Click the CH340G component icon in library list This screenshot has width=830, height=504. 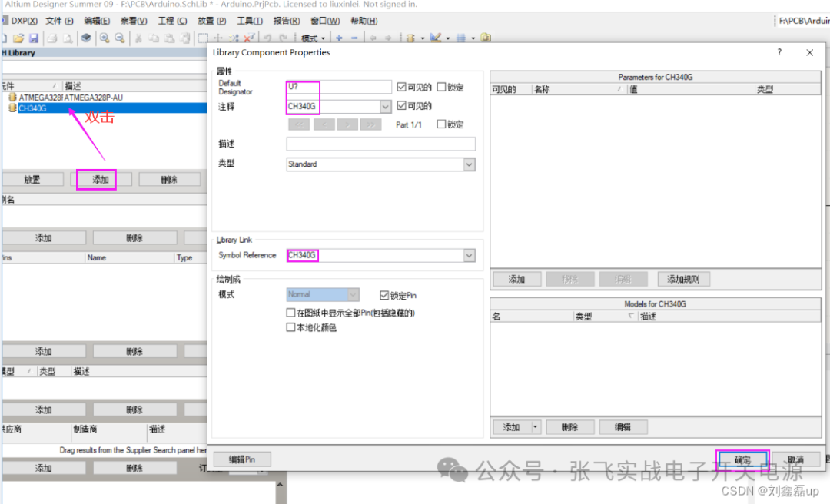(x=12, y=108)
